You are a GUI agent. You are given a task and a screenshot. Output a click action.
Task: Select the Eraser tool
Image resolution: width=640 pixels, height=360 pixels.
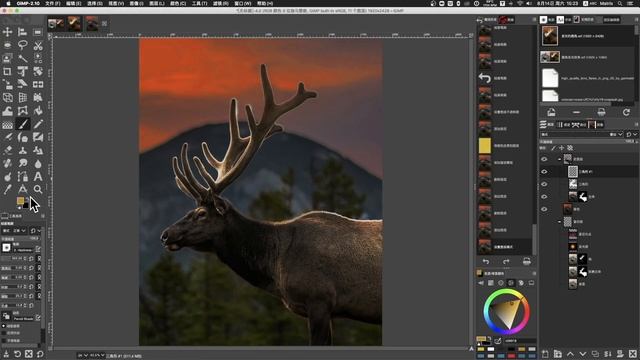tap(7, 150)
